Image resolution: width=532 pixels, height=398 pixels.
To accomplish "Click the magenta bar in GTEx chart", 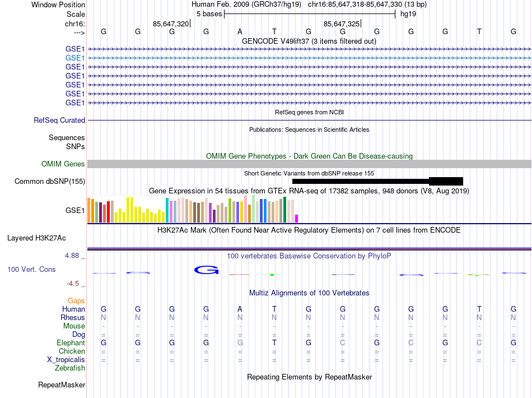I will click(297, 219).
